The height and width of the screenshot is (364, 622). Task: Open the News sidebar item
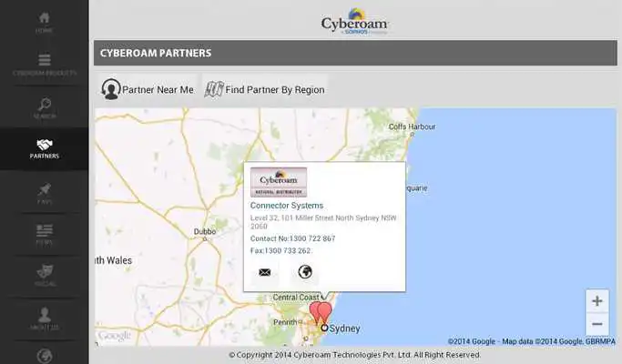pos(45,235)
